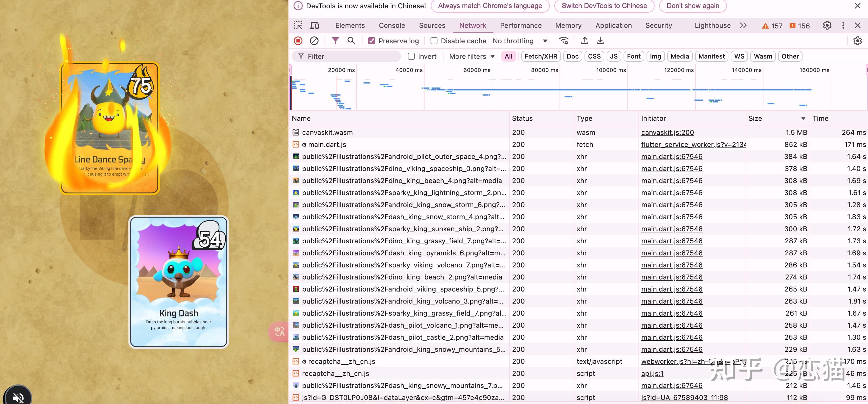Viewport: 868px width, 404px height.
Task: Switch to the Console tab
Action: click(x=391, y=26)
